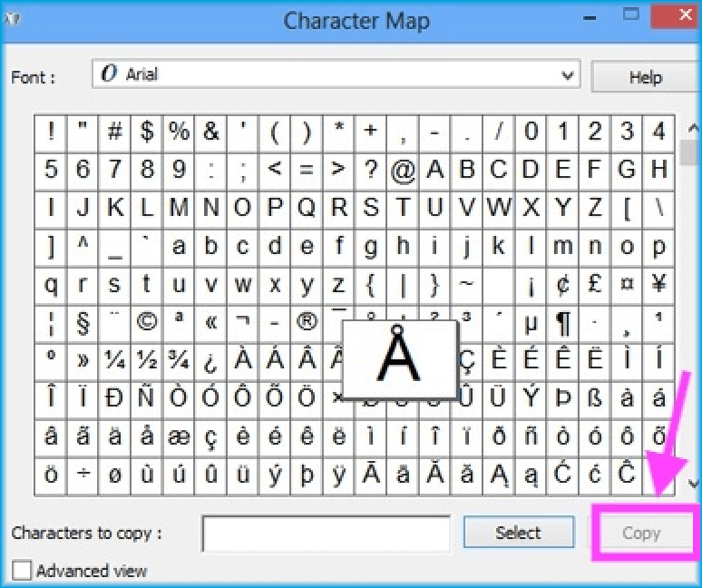Select the lowercase z cell
Viewport: 702px width, 588px height.
pos(338,286)
